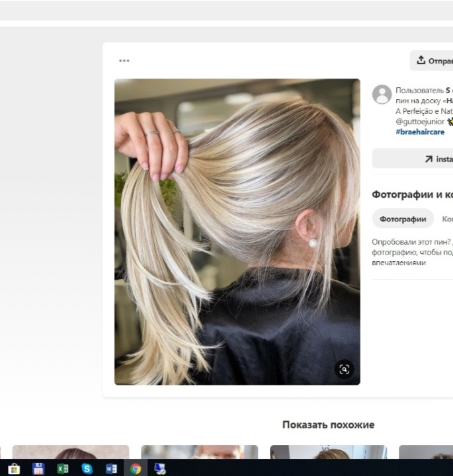The width and height of the screenshot is (453, 476).
Task: Switch to Chrome in the taskbar
Action: 136,468
